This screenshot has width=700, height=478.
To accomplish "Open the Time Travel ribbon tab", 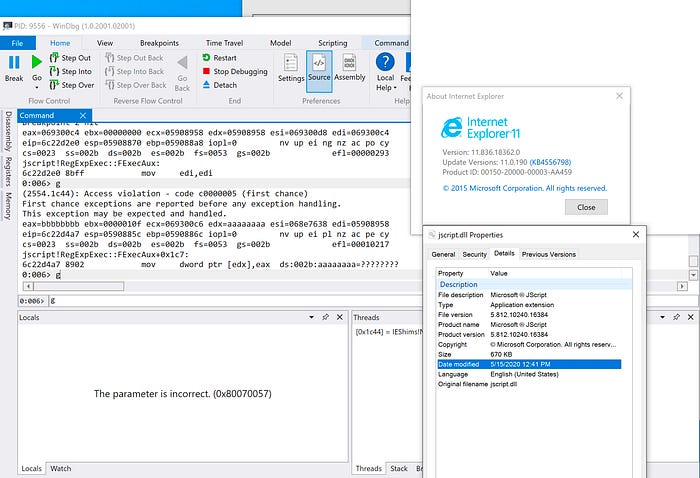I will (225, 43).
